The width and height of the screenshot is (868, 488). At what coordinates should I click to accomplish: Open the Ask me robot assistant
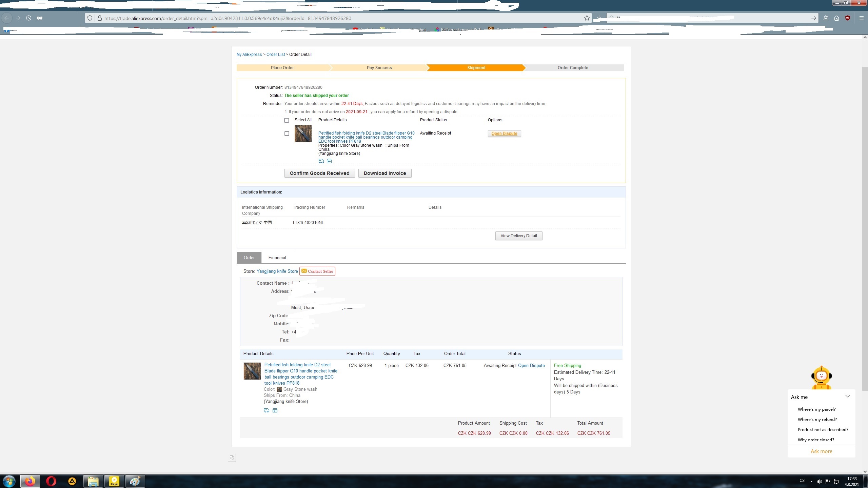click(x=821, y=377)
